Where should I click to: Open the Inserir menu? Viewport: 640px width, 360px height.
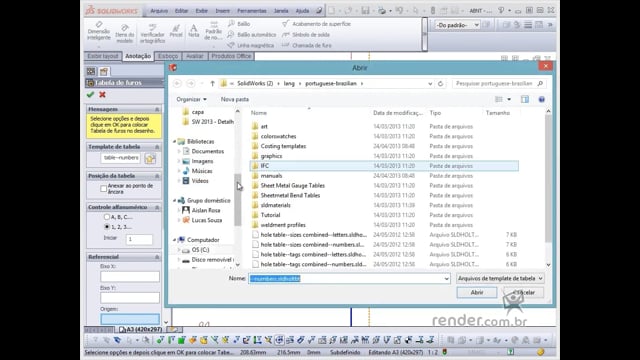tap(222, 11)
